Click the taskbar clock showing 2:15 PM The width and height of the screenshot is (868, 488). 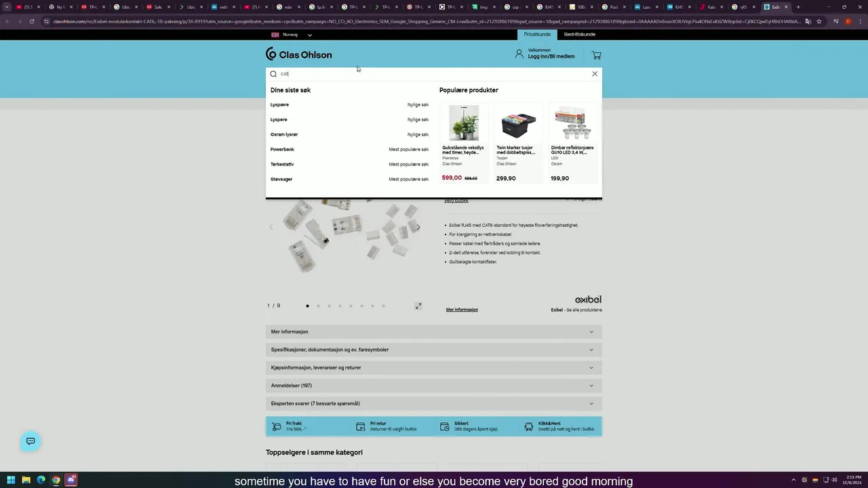(x=852, y=480)
